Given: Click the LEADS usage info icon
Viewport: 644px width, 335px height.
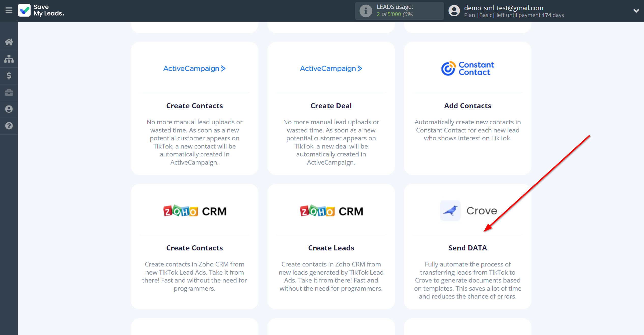Looking at the screenshot, I should click(x=366, y=11).
